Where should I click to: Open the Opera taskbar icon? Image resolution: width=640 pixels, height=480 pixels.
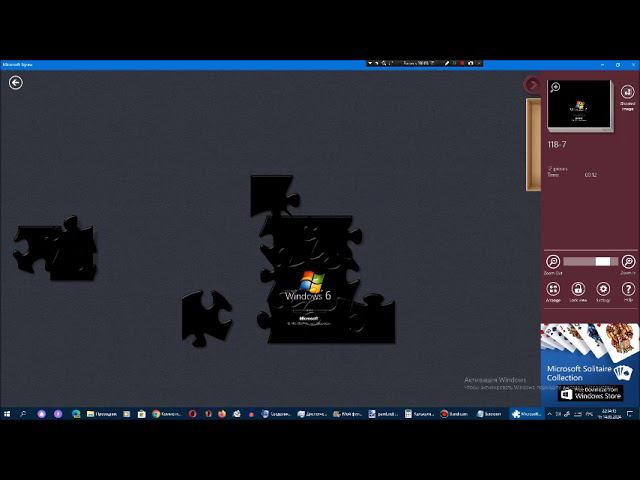coord(192,414)
